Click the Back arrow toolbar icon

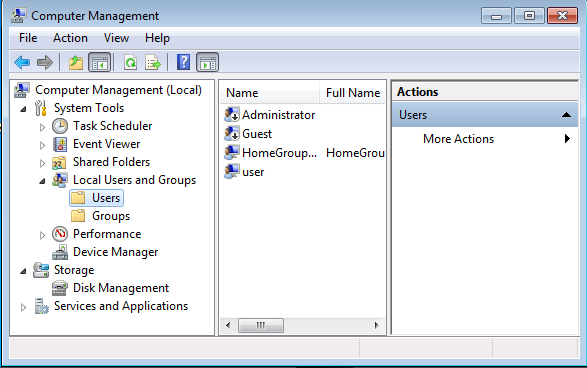pyautogui.click(x=22, y=62)
